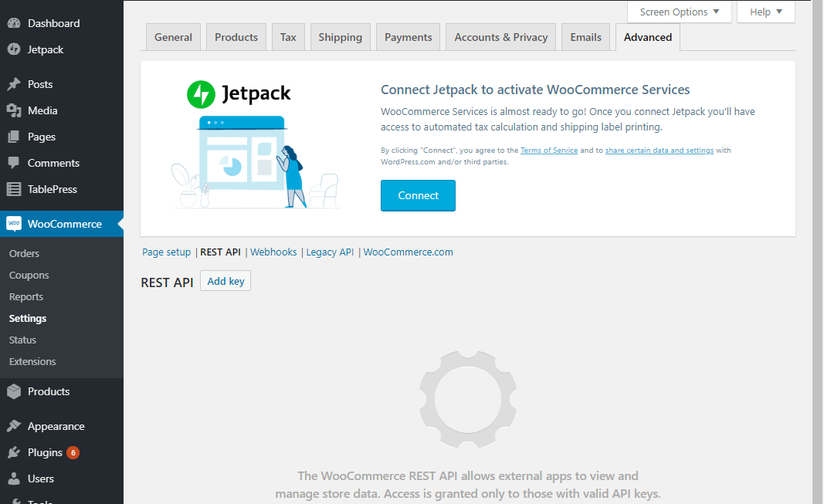Click the Appearance paintbrush icon
The width and height of the screenshot is (824, 504).
14,426
